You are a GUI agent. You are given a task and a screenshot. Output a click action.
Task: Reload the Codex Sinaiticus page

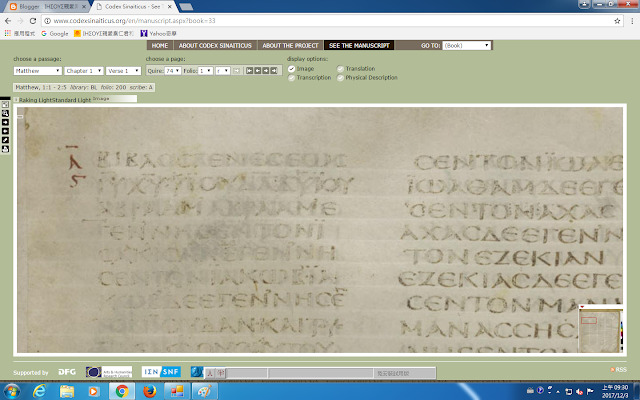click(33, 21)
